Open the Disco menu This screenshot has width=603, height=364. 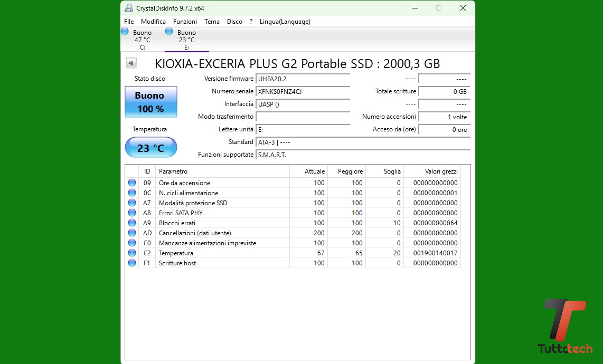pos(234,22)
